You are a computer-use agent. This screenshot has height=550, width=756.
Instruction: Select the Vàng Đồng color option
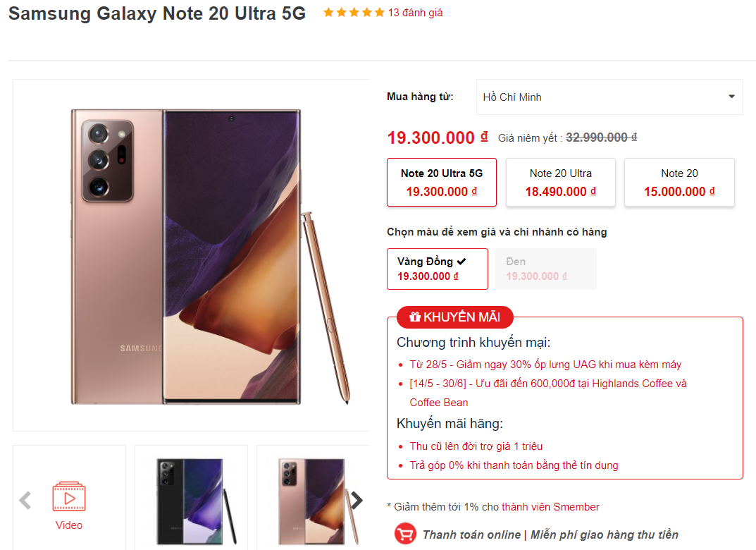click(437, 269)
